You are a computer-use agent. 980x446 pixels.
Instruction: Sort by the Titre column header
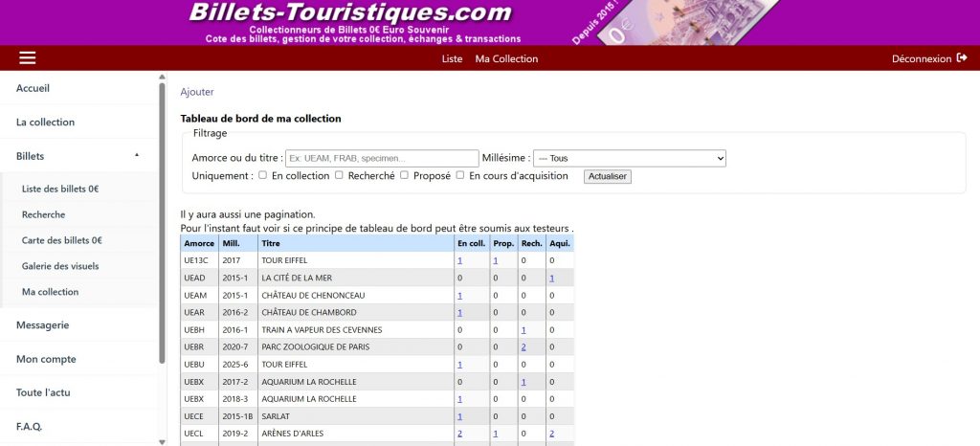(x=270, y=243)
